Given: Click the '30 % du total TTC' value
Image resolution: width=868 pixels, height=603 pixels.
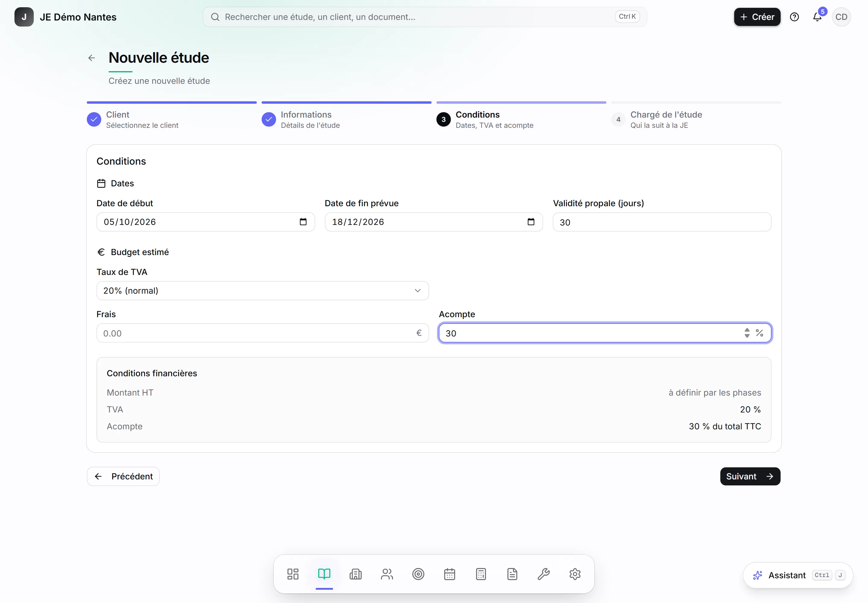Looking at the screenshot, I should [x=725, y=426].
